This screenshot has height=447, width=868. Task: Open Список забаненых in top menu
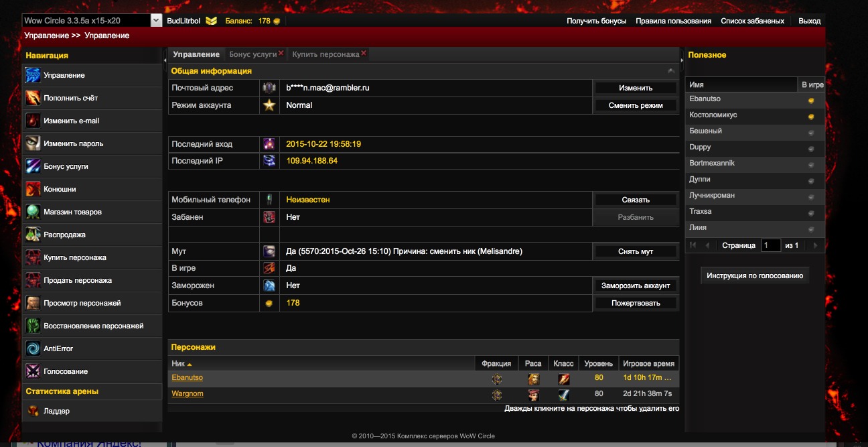coord(752,21)
